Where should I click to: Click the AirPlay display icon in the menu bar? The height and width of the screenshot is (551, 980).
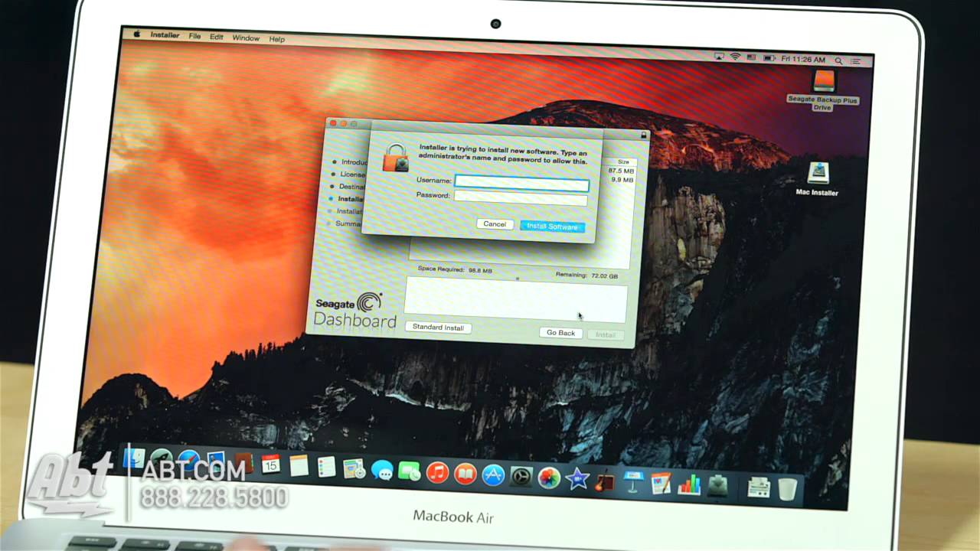point(719,57)
